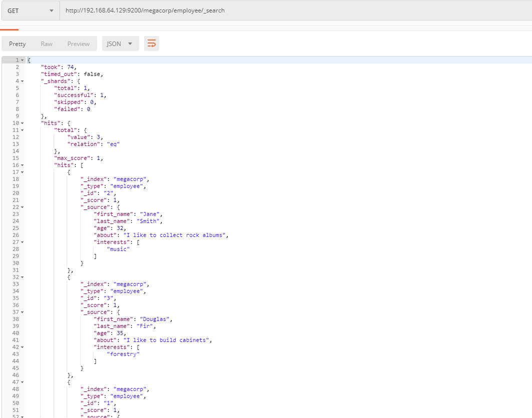
Task: Collapse the second hit object at line 32
Action: 23,277
